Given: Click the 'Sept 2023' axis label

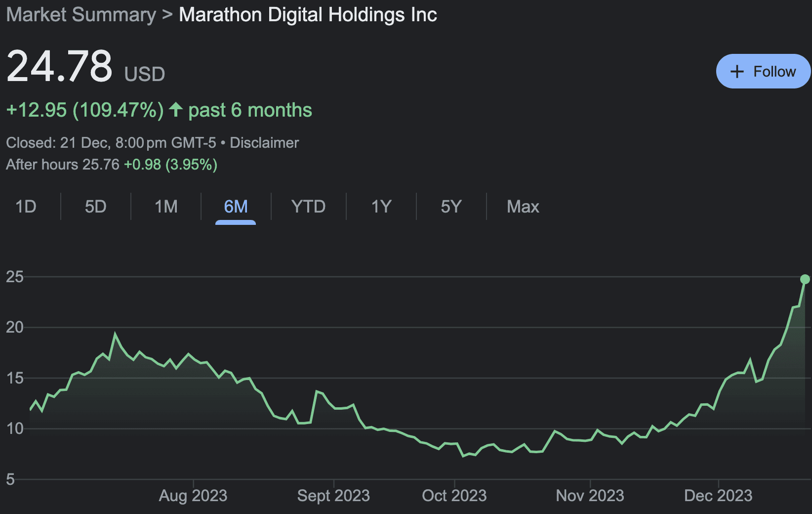Looking at the screenshot, I should coord(333,496).
